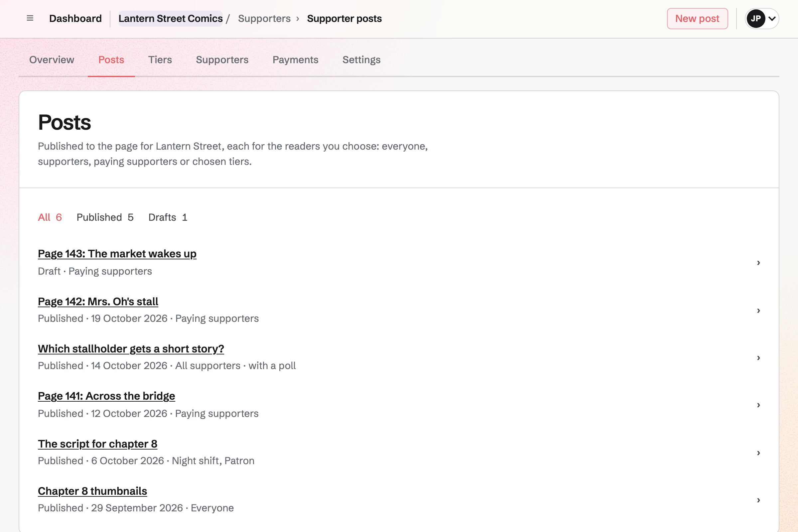Open The script for chapter 8

pos(98,444)
